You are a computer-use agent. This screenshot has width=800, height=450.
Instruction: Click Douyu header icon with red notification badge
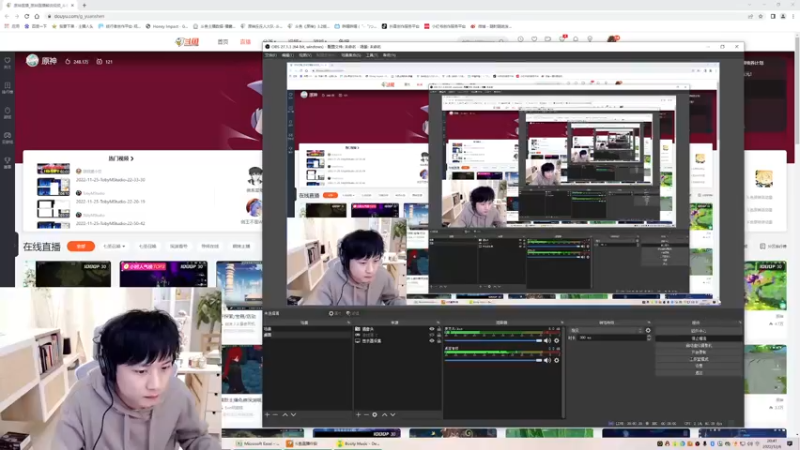click(562, 39)
